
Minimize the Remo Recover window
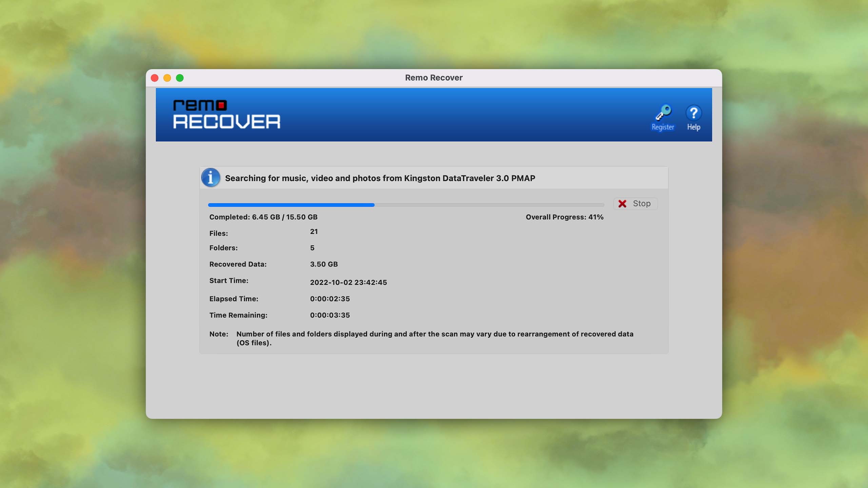pos(167,78)
